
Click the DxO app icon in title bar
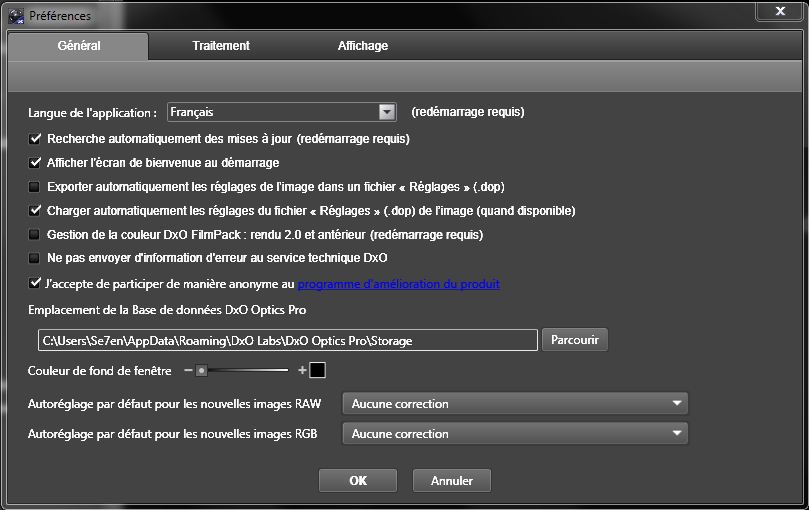pos(16,17)
